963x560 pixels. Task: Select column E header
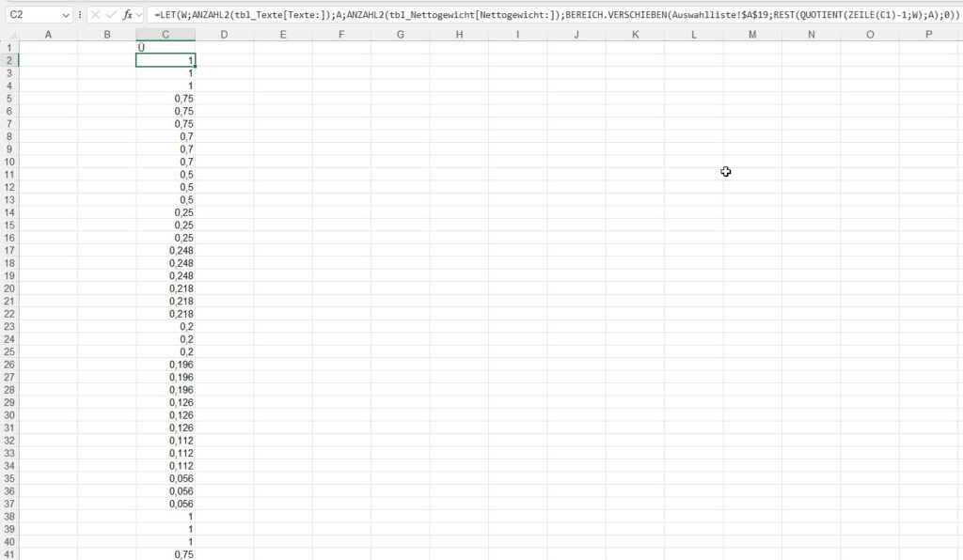coord(283,35)
